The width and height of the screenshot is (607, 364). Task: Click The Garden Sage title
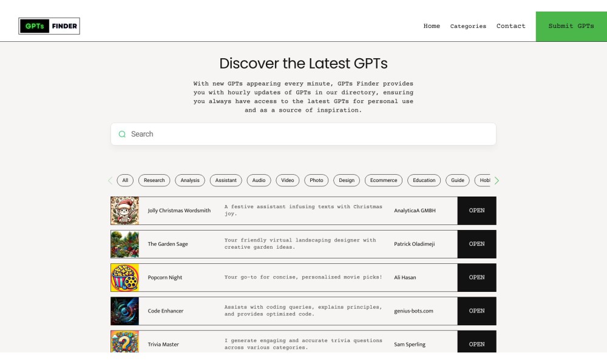point(168,244)
